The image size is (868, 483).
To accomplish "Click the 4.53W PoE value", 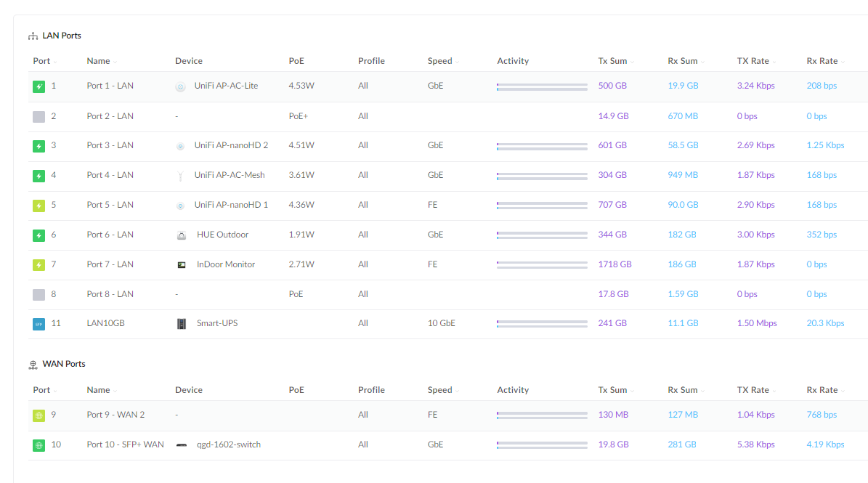I will tap(301, 86).
